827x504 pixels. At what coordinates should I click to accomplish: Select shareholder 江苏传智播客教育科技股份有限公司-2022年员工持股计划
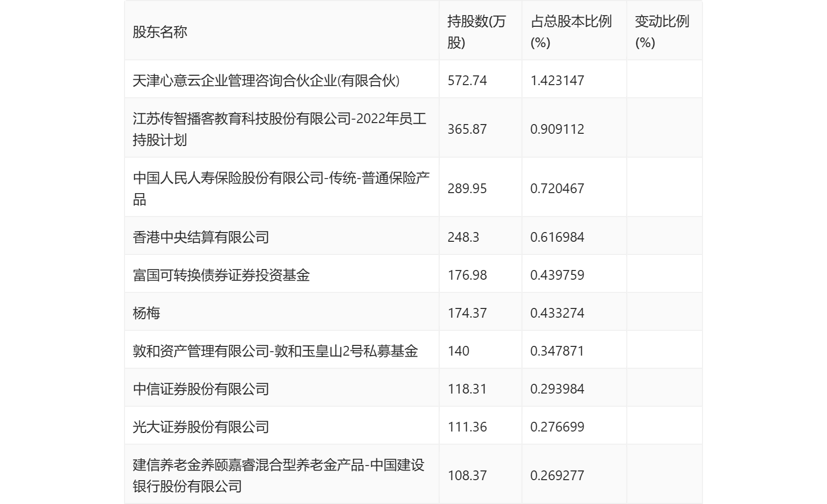click(280, 129)
